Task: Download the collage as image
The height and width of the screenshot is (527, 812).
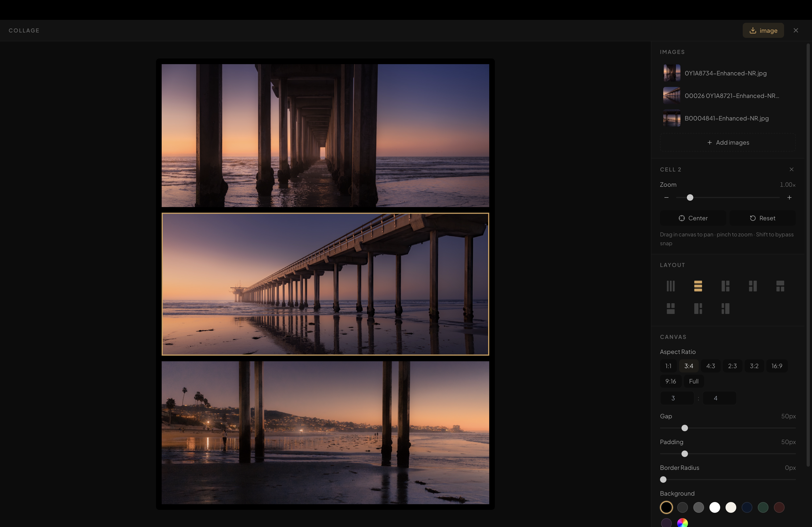Action: coord(763,30)
